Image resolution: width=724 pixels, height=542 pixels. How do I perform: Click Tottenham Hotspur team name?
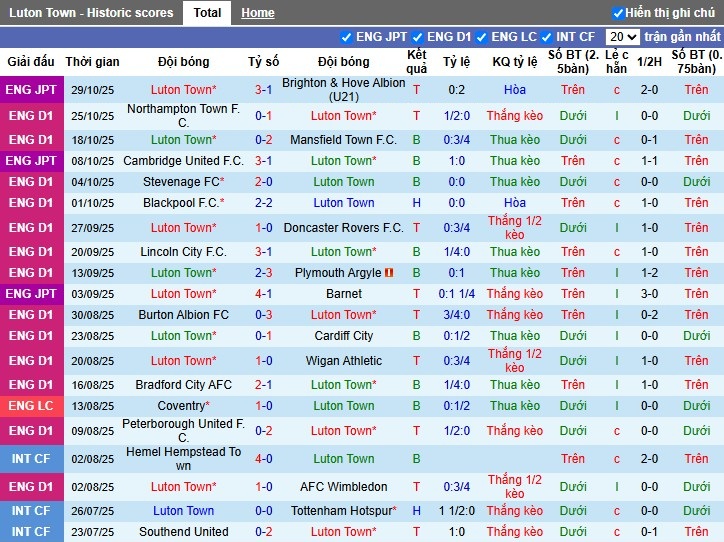[342, 511]
